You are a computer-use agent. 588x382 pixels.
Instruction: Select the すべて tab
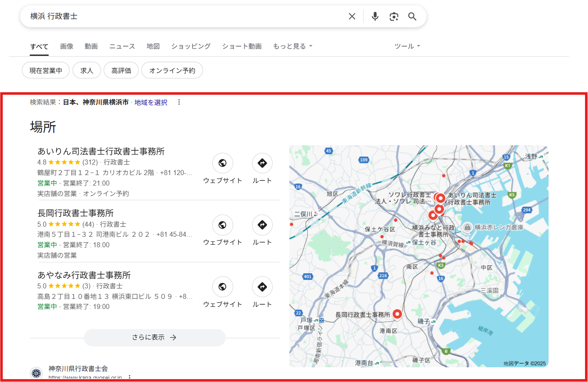pos(39,47)
